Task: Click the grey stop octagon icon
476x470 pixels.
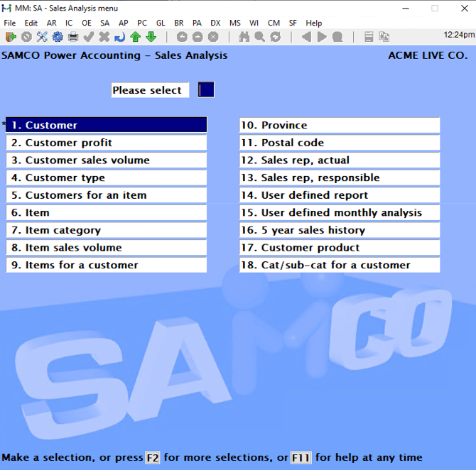Action: click(x=337, y=37)
